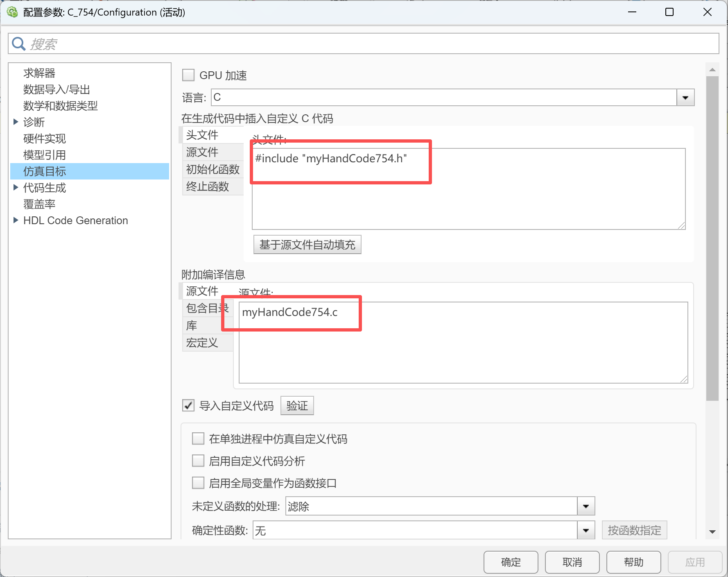The image size is (728, 577).
Task: Click the 应用 button
Action: tap(695, 562)
